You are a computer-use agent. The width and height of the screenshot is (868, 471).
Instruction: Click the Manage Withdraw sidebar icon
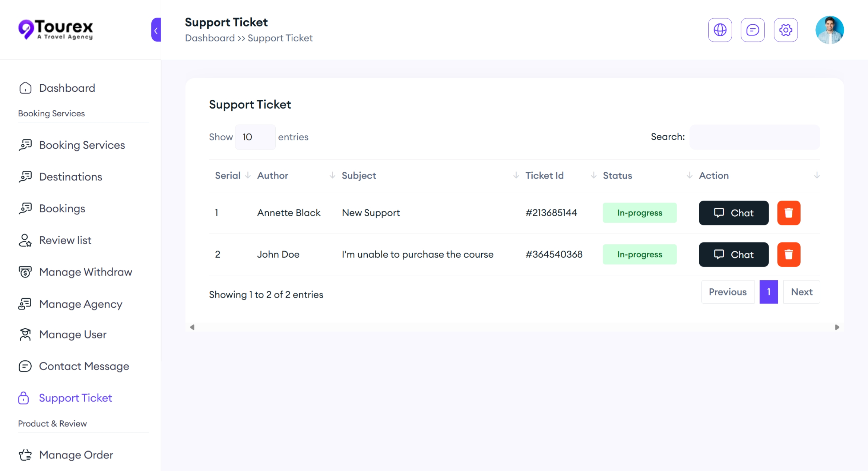pos(25,272)
